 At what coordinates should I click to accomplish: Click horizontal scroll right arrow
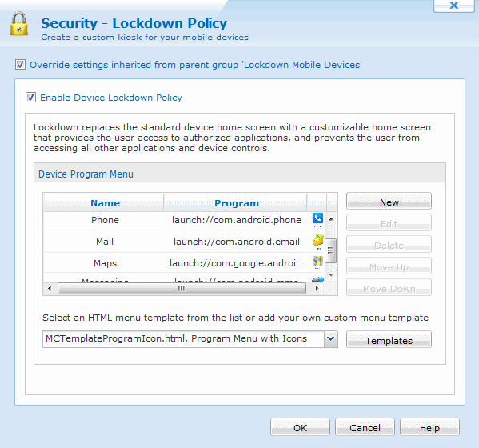pyautogui.click(x=317, y=288)
